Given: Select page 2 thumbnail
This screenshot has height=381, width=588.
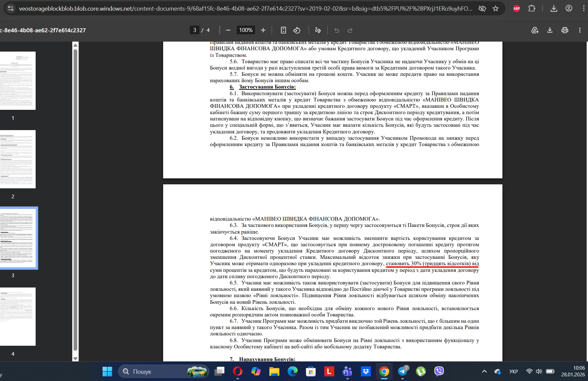Looking at the screenshot, I should 18,159.
